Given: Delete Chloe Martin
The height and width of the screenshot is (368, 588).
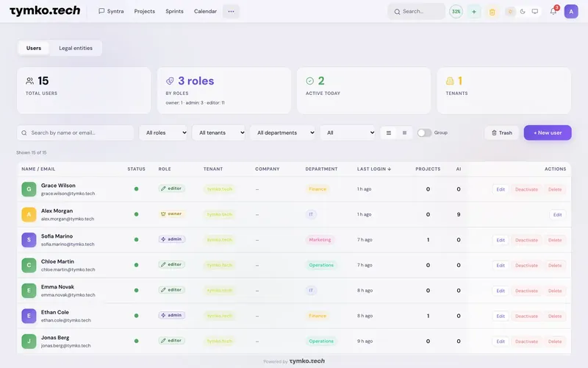Looking at the screenshot, I should 555,265.
